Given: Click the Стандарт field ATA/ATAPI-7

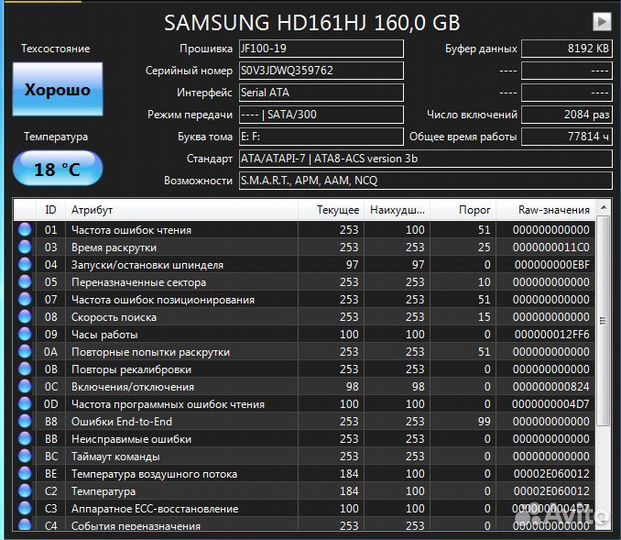Looking at the screenshot, I should tap(426, 158).
